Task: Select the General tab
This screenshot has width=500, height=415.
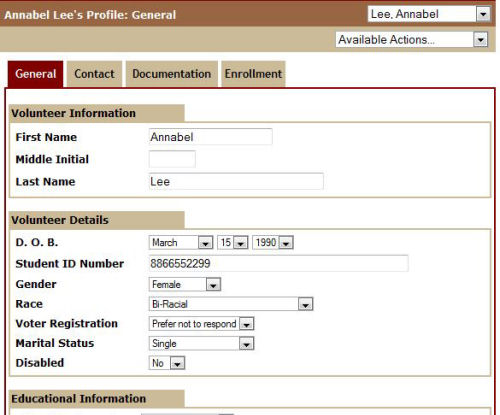Action: 35,74
